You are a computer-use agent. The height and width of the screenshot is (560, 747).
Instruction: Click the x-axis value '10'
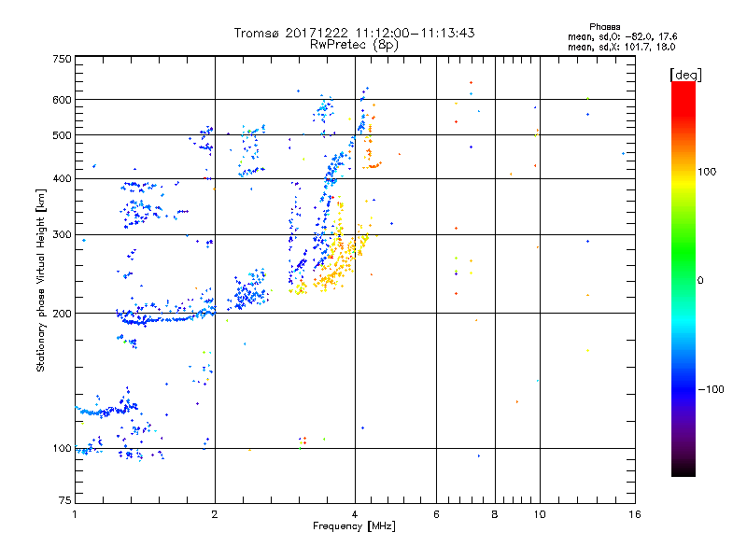[x=540, y=514]
